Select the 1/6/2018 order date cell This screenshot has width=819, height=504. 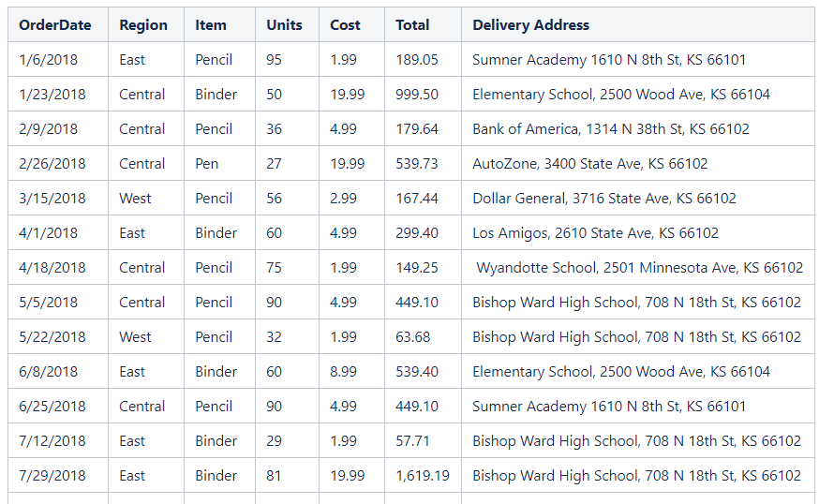[49, 60]
